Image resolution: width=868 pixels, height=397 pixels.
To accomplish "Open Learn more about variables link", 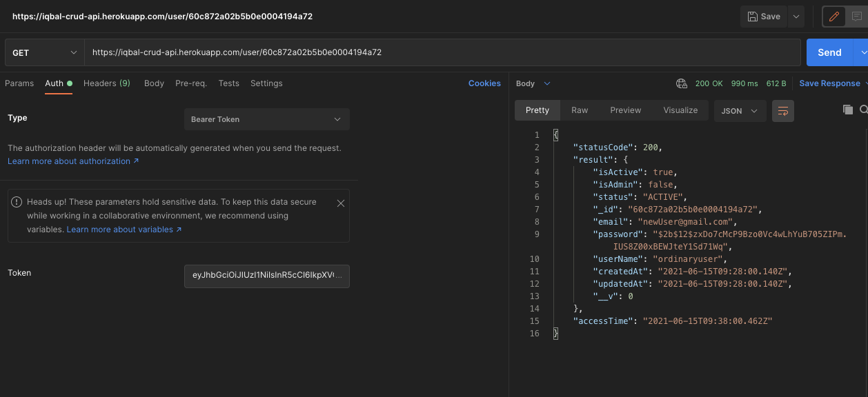I will 124,230.
